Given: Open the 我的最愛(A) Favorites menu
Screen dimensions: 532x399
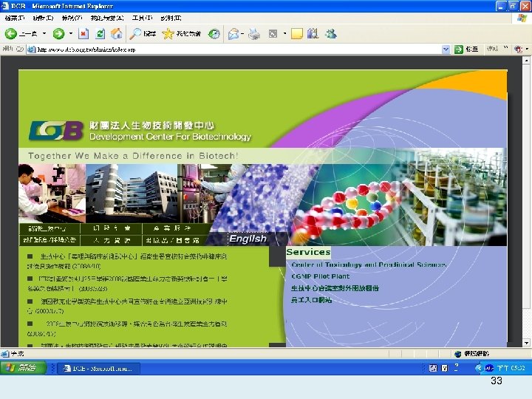Looking at the screenshot, I should (107, 18).
